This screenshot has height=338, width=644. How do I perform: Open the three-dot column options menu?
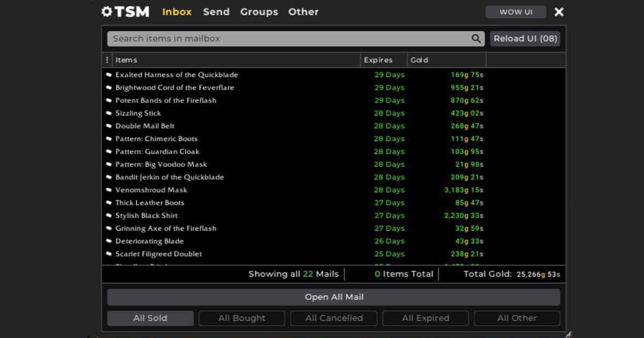pos(107,60)
